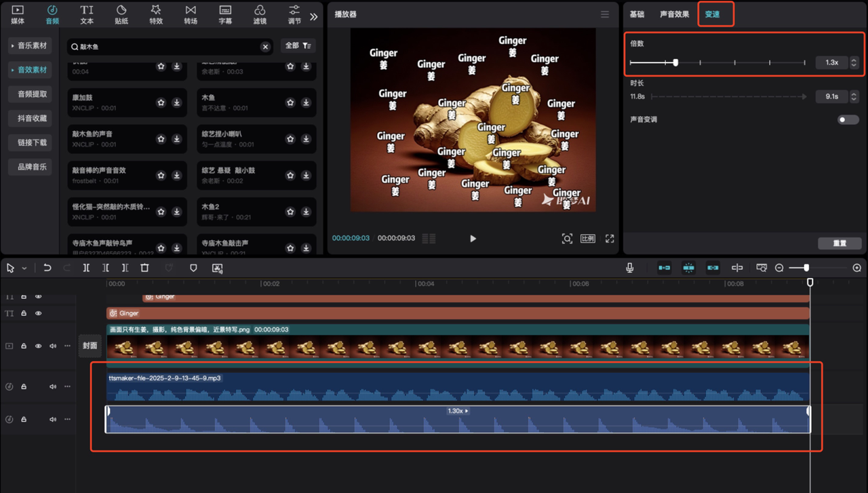Open the 媒体 media panel
Viewport: 868px width, 493px height.
(18, 14)
